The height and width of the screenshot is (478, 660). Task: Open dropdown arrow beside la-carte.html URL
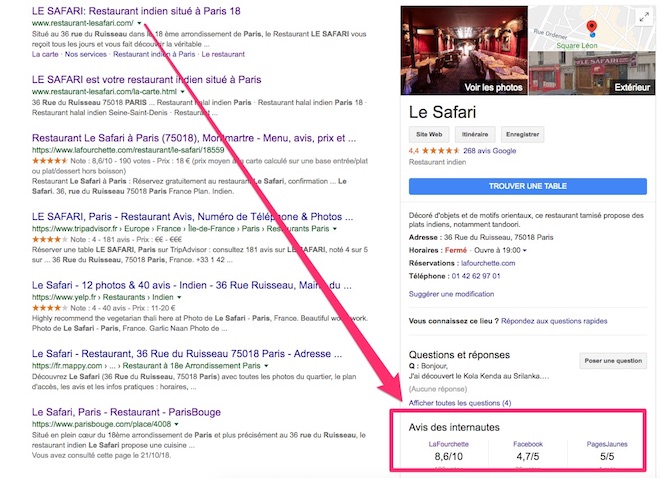coord(182,92)
